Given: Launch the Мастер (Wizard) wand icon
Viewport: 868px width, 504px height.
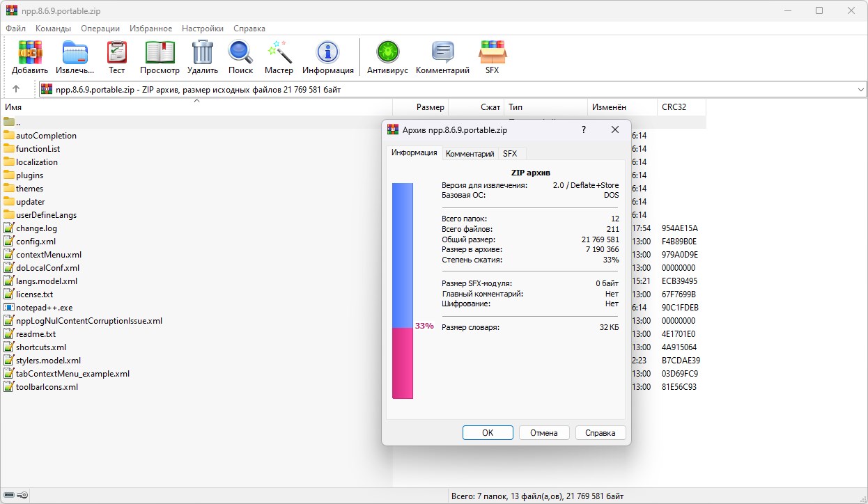Looking at the screenshot, I should [x=279, y=53].
